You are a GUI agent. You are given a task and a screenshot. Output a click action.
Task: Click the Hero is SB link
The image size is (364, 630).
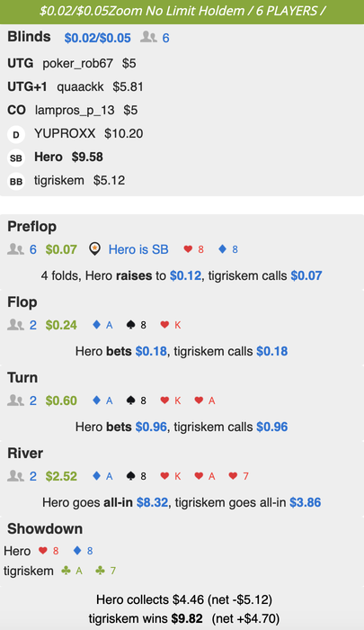[138, 249]
